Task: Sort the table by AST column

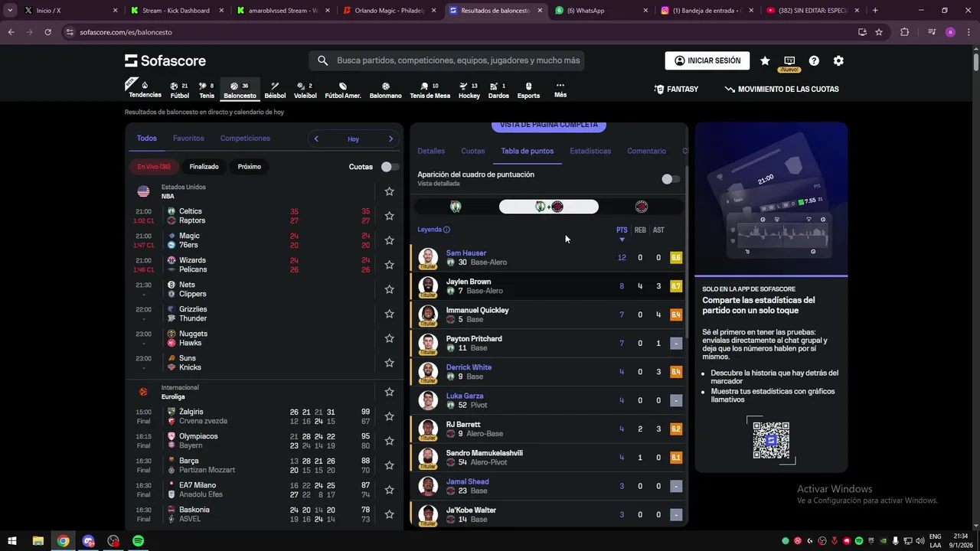Action: [x=658, y=230]
